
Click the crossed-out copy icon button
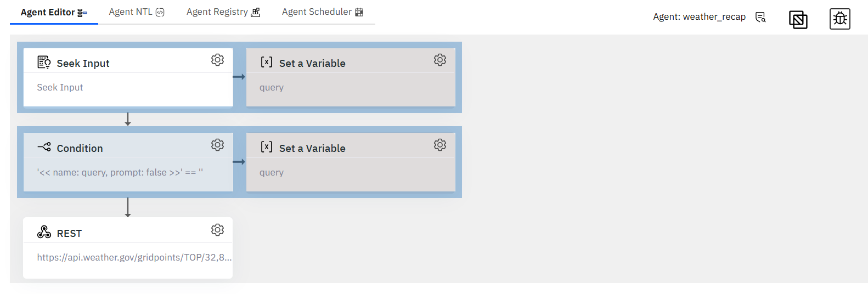[x=798, y=20]
